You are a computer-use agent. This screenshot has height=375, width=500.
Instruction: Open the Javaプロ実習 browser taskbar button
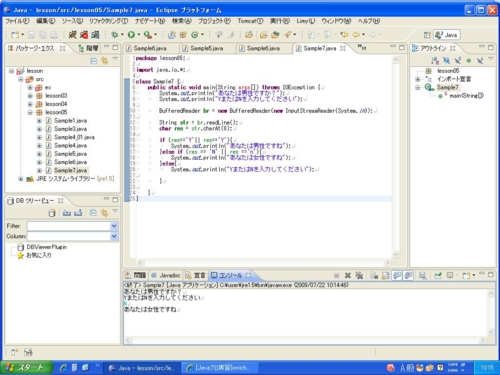[x=220, y=368]
